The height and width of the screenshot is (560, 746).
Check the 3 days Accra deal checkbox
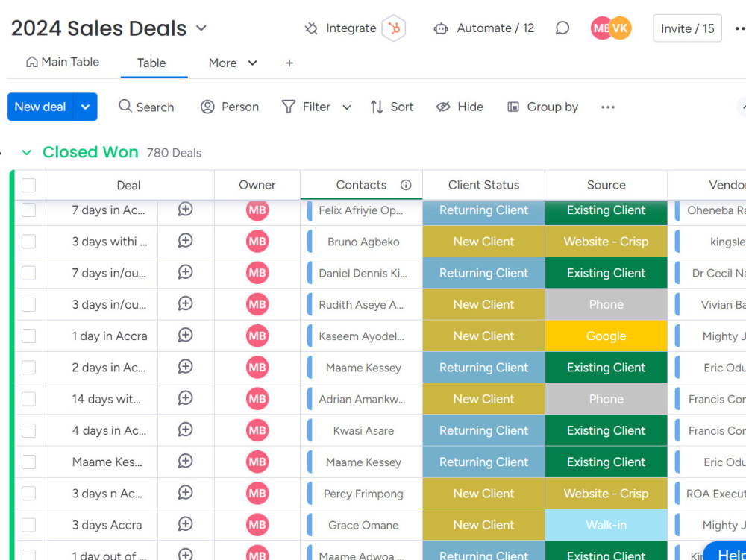pos(28,525)
